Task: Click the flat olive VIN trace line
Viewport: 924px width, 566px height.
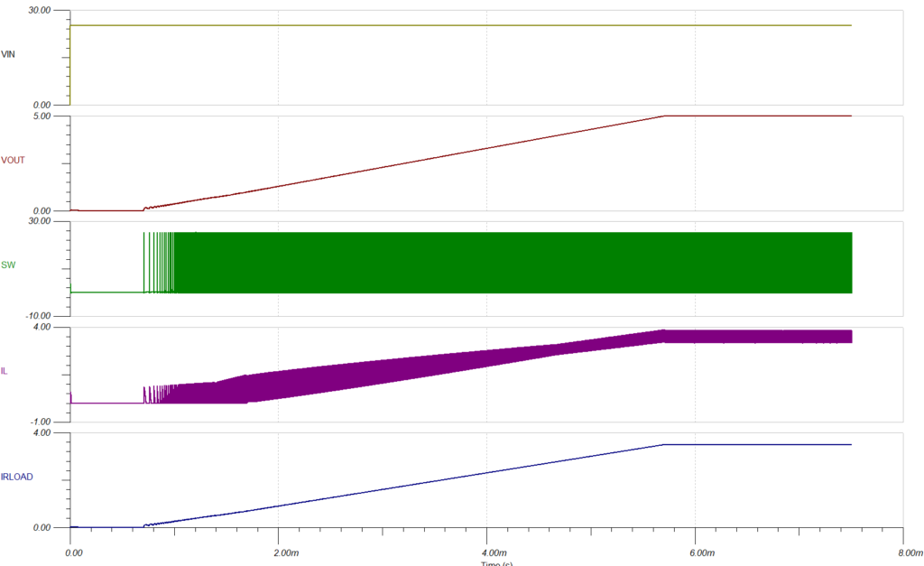Action: [451, 25]
